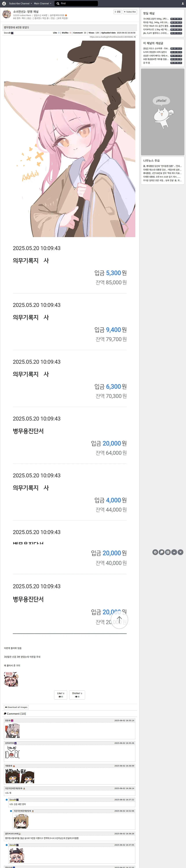Open the Subscribe Channel dropdown menu
Screen dimensions: 186x868
(x=20, y=3)
